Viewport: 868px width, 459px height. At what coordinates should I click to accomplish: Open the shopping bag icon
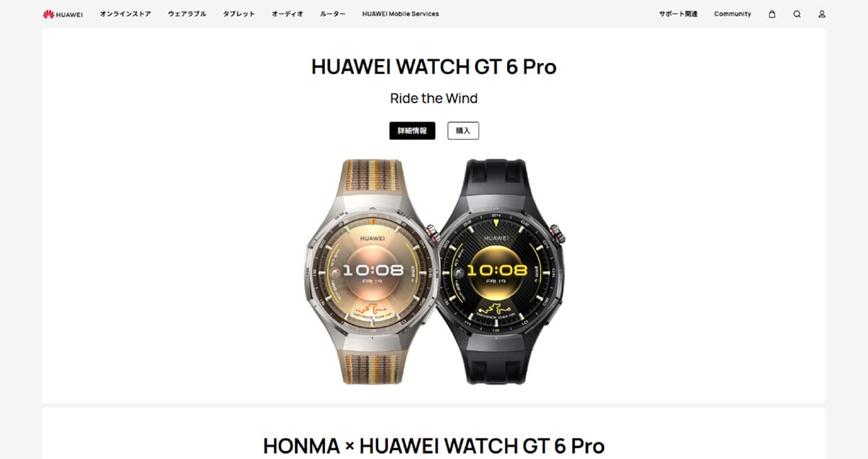[x=772, y=14]
